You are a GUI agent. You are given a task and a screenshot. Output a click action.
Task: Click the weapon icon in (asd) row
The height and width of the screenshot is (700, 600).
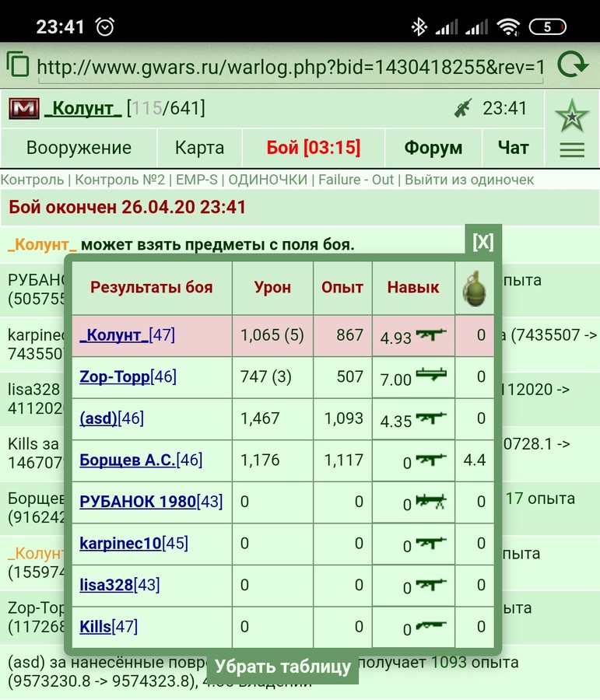coord(431,418)
